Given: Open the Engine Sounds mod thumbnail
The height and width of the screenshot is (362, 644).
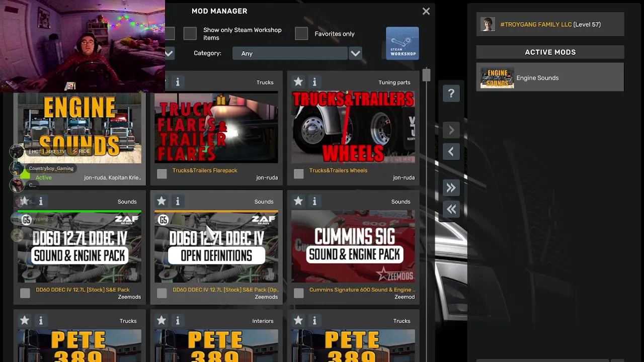Looking at the screenshot, I should (79, 128).
